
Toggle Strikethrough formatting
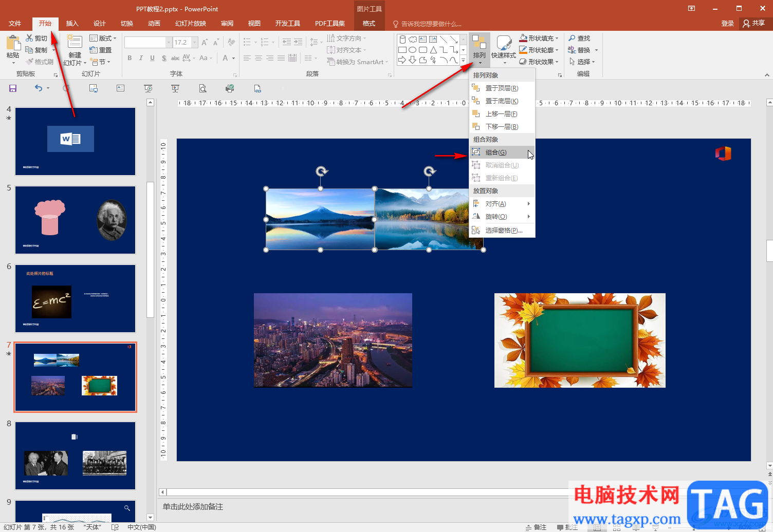click(x=175, y=58)
